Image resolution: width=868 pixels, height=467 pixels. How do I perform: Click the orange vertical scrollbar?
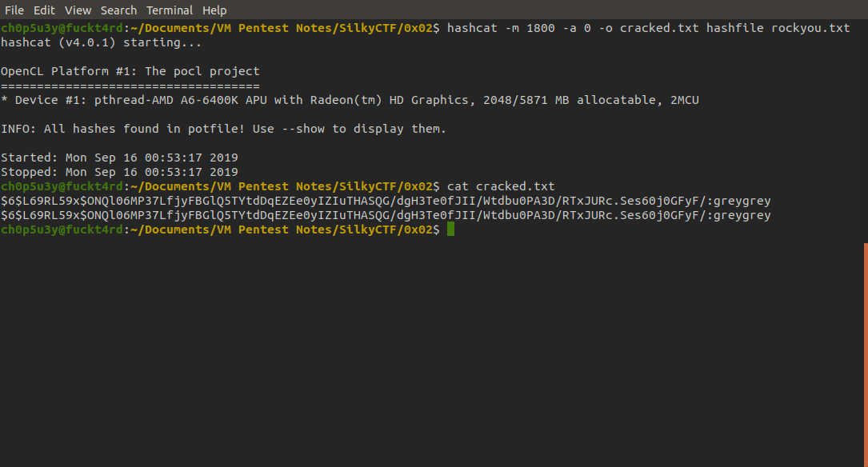866,354
